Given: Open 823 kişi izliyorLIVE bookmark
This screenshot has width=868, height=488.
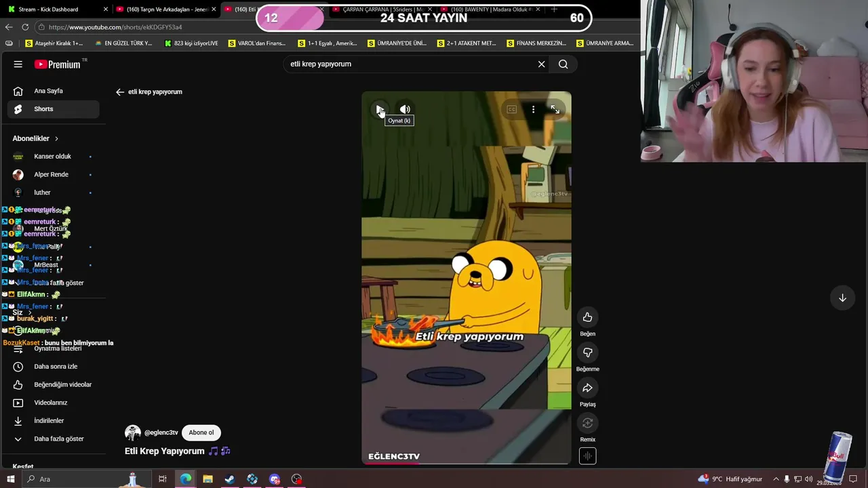Looking at the screenshot, I should (191, 43).
